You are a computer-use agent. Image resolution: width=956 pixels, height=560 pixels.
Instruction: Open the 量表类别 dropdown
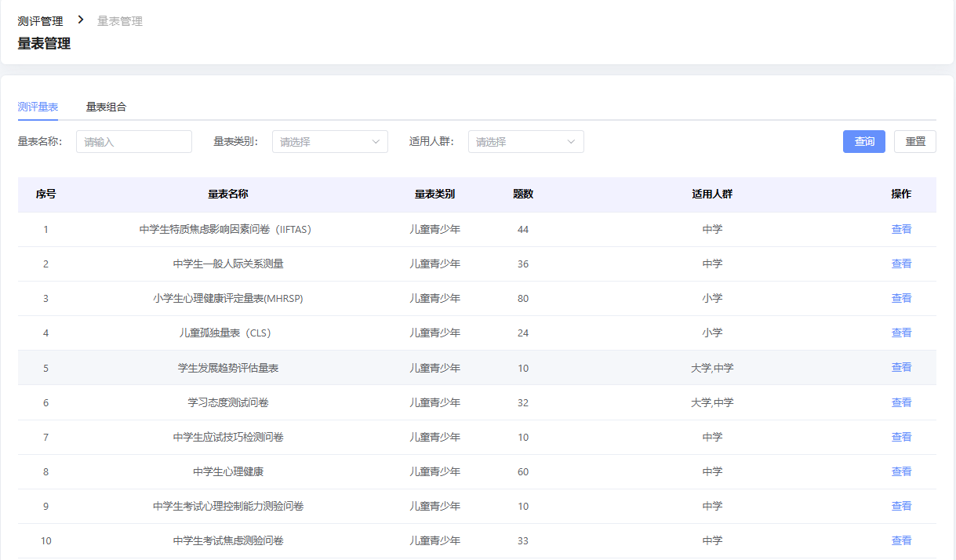tap(330, 141)
